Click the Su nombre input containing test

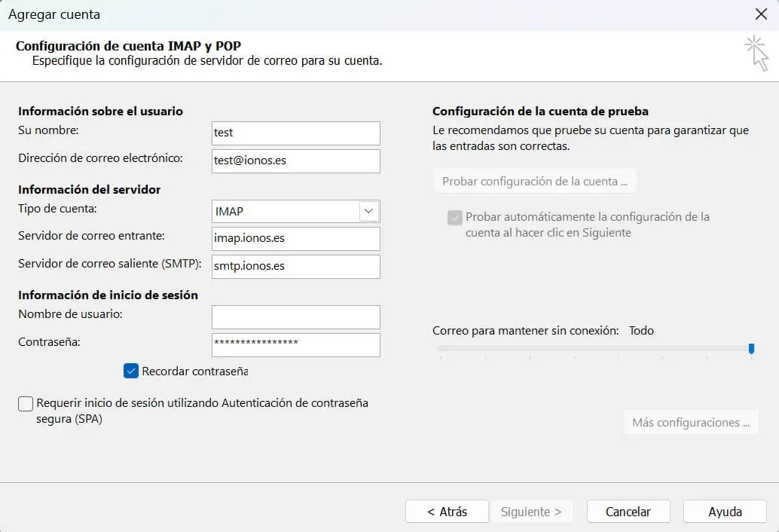(x=295, y=133)
